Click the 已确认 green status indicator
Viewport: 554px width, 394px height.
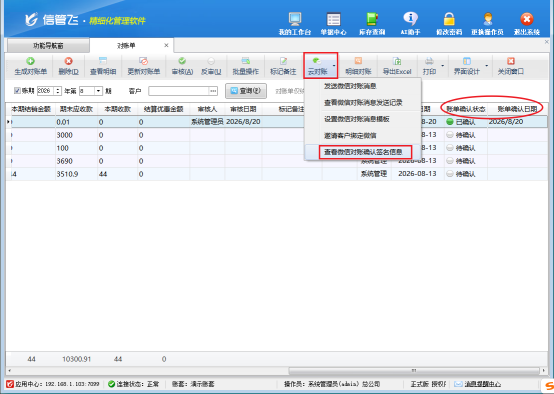pos(449,122)
